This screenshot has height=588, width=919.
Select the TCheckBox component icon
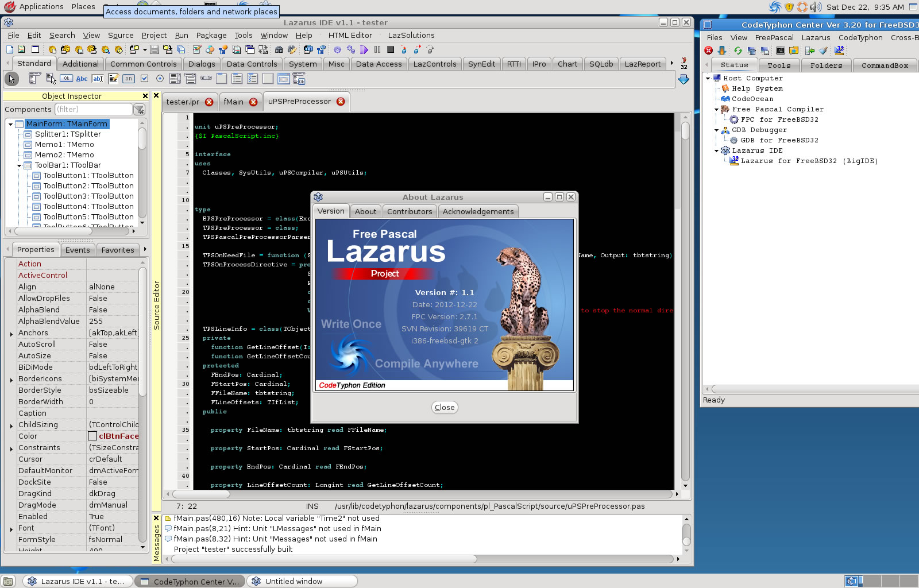[144, 79]
